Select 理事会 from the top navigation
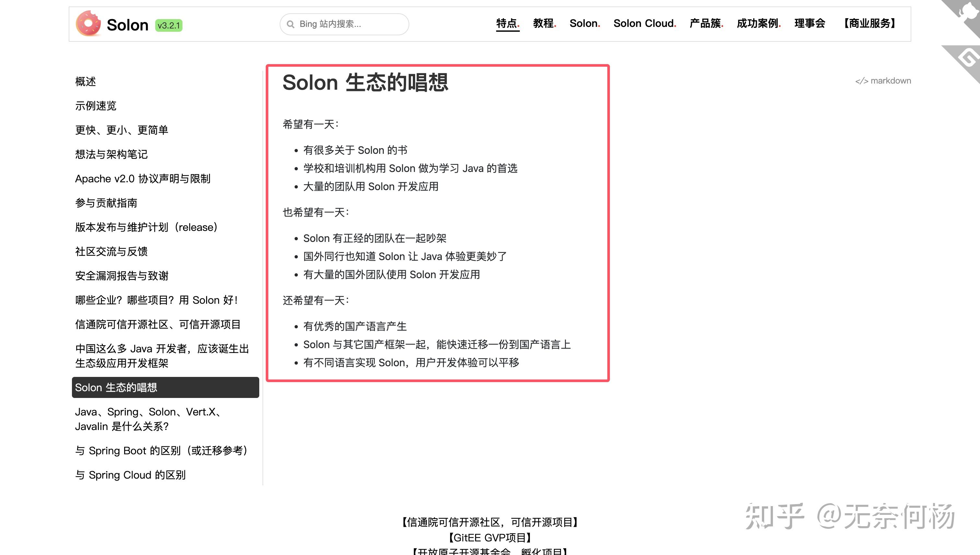The width and height of the screenshot is (980, 555). tap(810, 23)
